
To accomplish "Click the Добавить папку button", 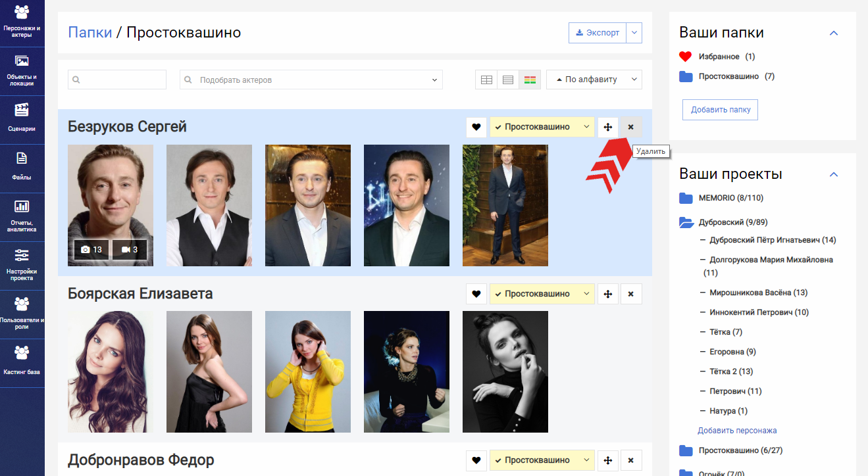I will coord(721,110).
